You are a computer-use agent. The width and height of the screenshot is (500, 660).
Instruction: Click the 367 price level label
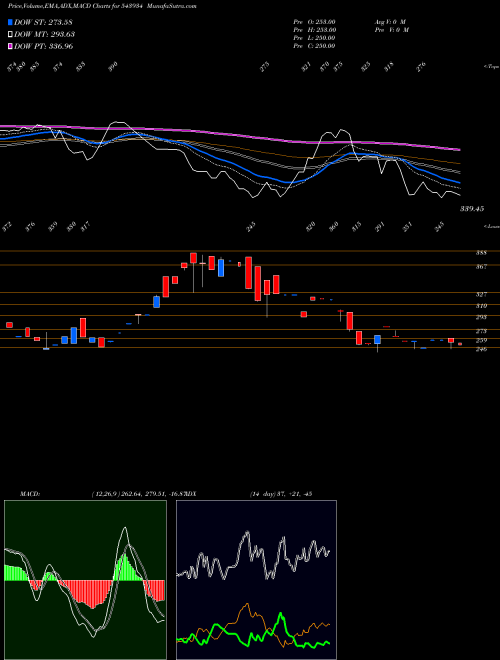(x=481, y=266)
